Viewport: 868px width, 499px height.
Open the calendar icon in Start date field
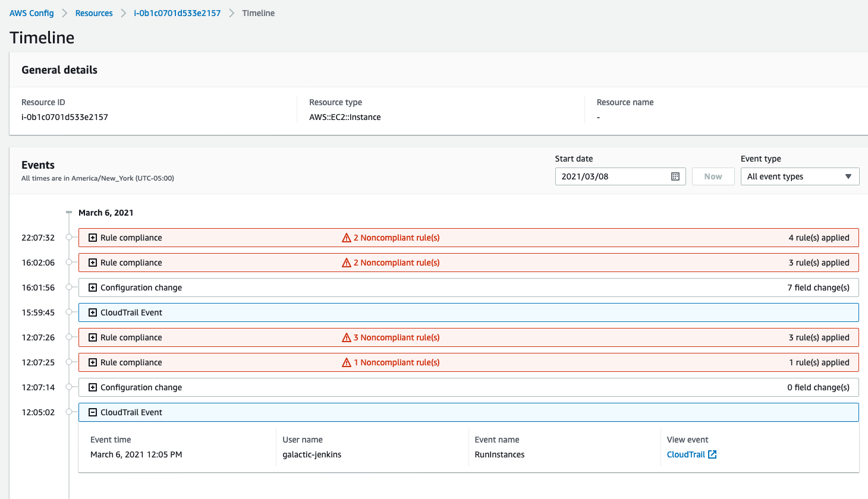click(x=675, y=176)
